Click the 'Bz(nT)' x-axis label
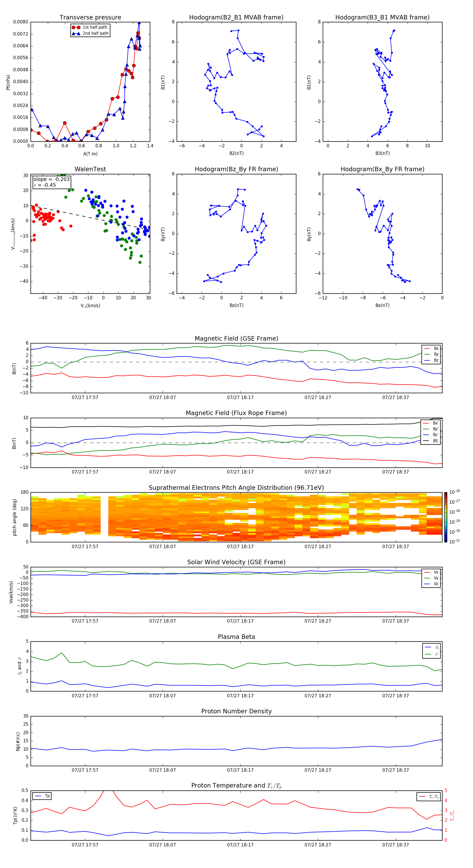The width and height of the screenshot is (473, 868). click(x=236, y=305)
